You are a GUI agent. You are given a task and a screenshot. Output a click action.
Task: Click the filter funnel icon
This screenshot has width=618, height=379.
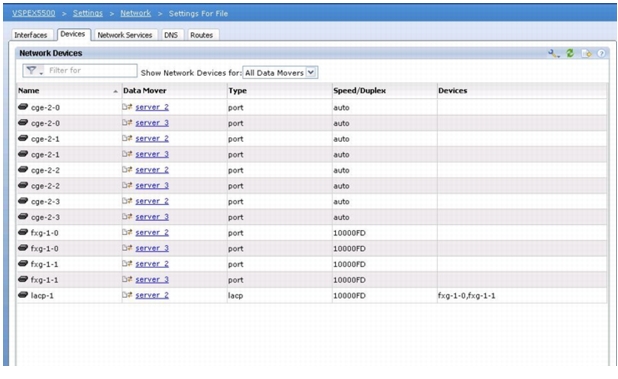[x=31, y=70]
